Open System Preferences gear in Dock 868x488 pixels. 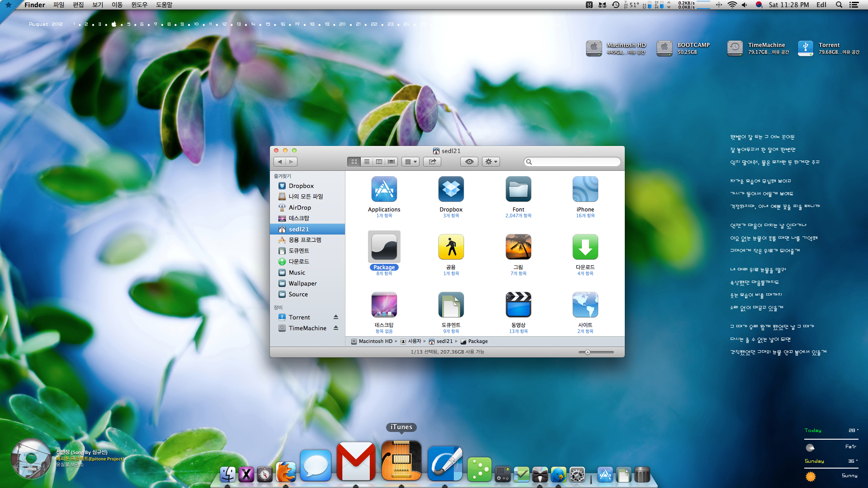pos(577,474)
